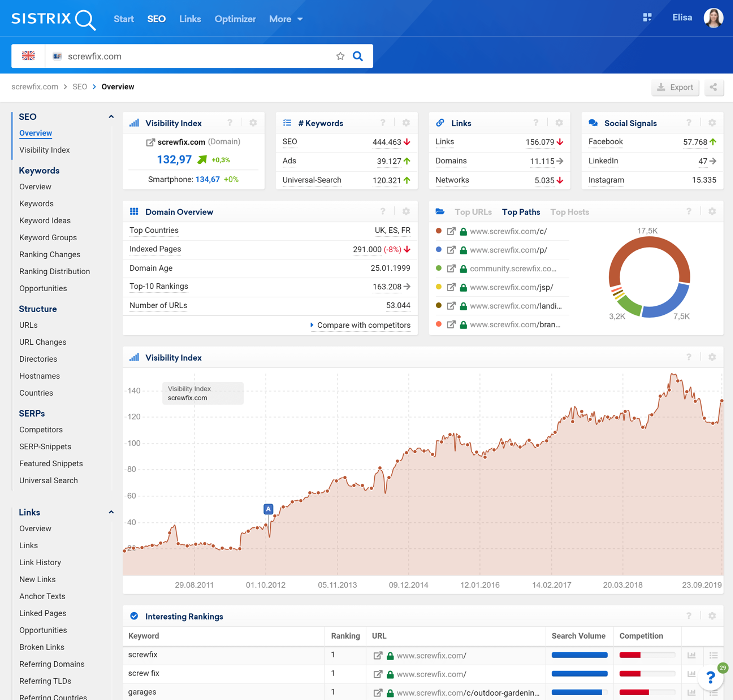Click the share icon button
This screenshot has height=700, width=733.
click(x=713, y=87)
